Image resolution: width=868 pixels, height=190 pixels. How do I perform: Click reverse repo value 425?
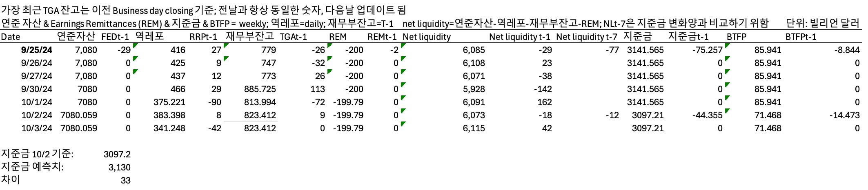click(178, 63)
